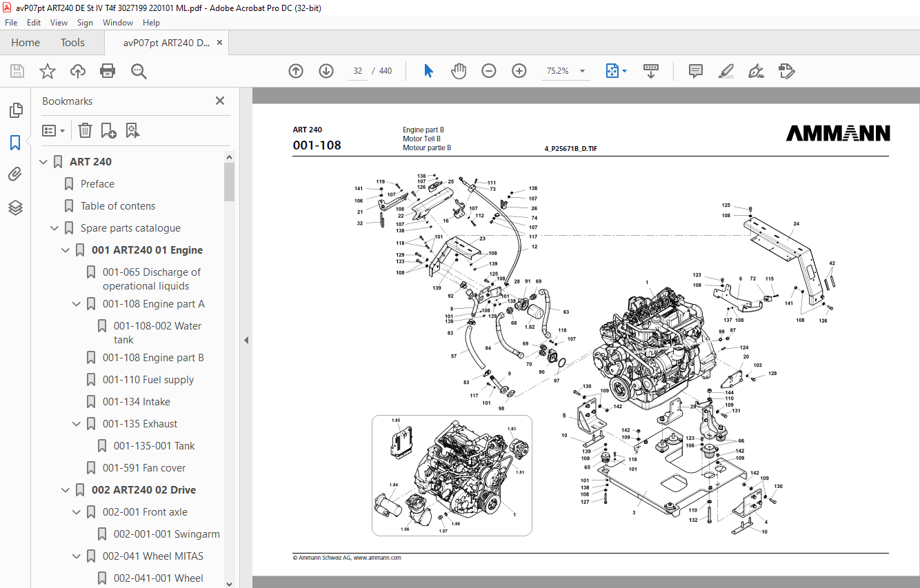This screenshot has width=920, height=588.
Task: Go to previous page arrow
Action: pyautogui.click(x=296, y=71)
